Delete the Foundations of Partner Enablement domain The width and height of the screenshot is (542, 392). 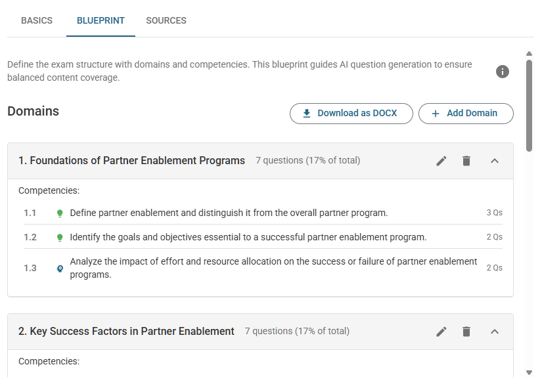(x=466, y=161)
